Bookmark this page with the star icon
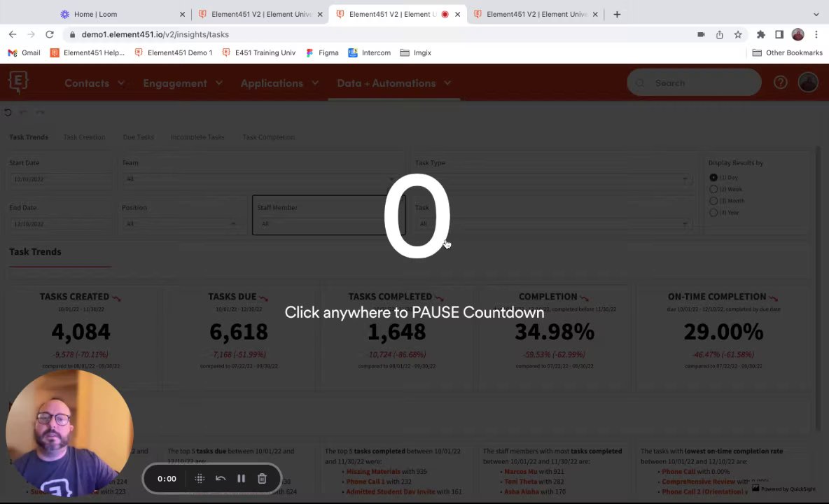This screenshot has height=504, width=829. click(x=738, y=34)
